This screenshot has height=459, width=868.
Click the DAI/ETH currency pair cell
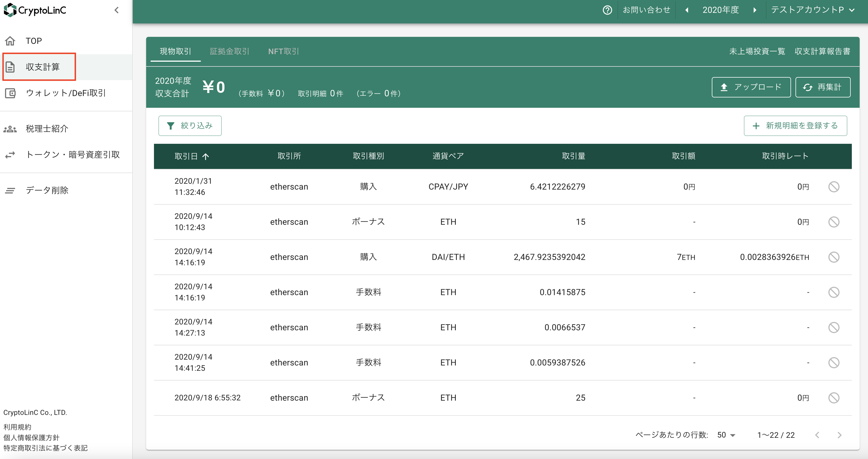click(x=448, y=257)
